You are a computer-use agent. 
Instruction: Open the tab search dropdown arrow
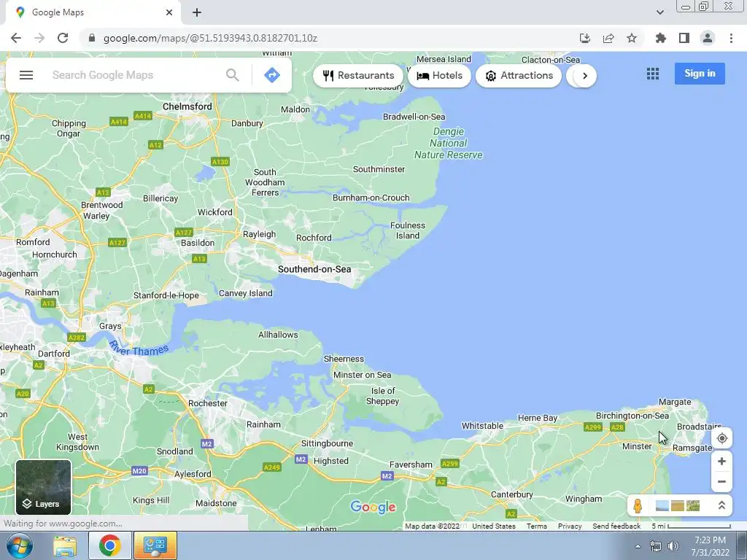[x=659, y=12]
